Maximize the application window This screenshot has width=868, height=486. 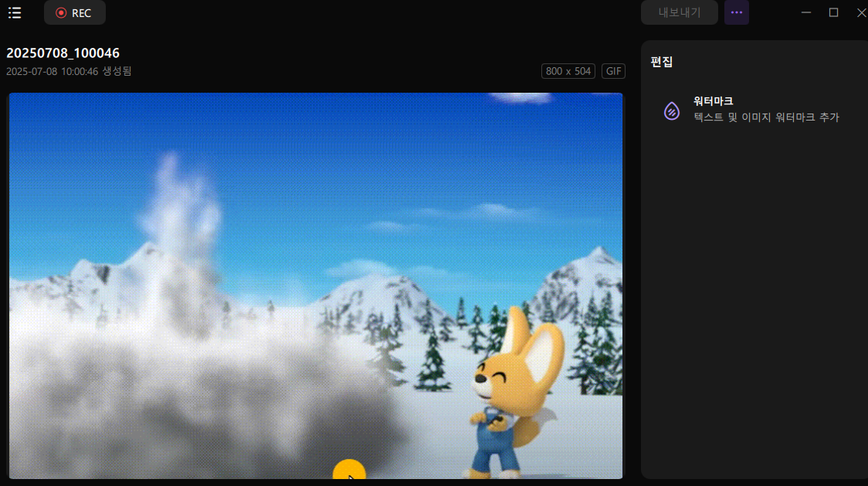pos(834,12)
